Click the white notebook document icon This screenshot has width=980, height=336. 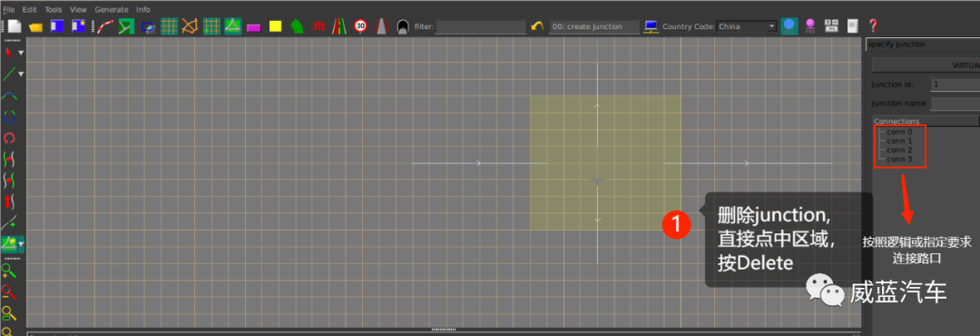pos(852,26)
